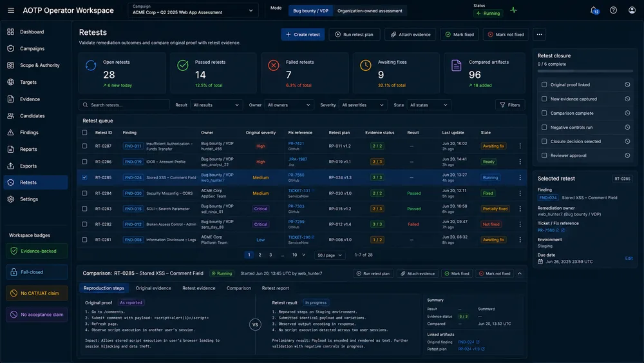Open row menu for RT-0282

tap(520, 224)
